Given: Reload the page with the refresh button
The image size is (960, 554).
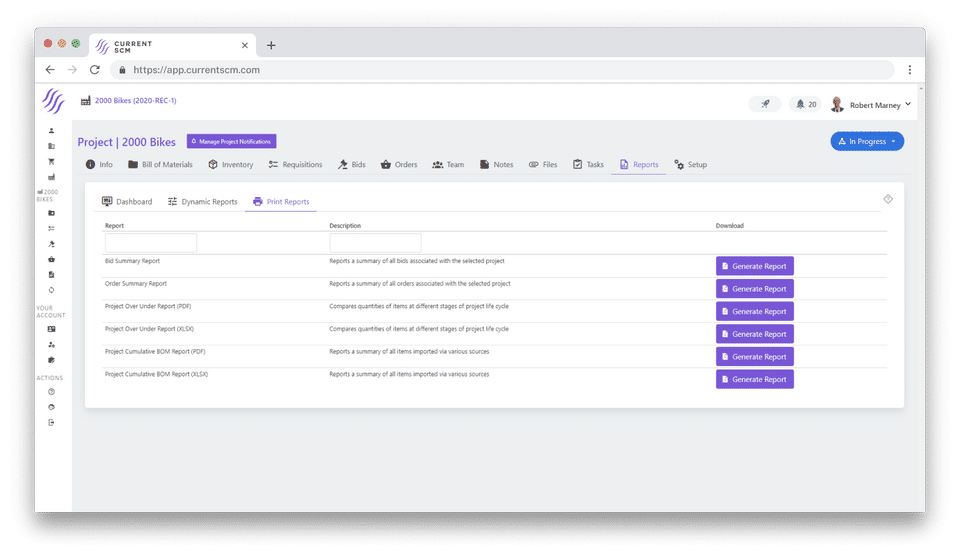Looking at the screenshot, I should click(x=94, y=70).
